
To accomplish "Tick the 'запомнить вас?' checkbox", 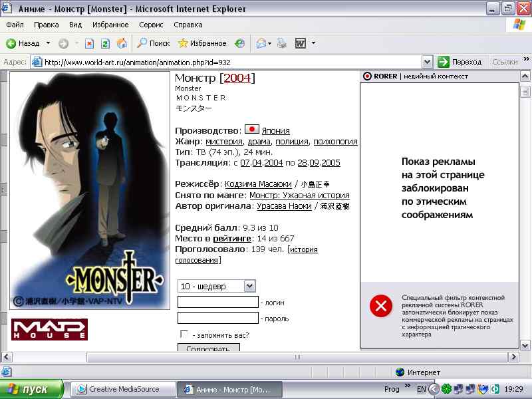I will [x=184, y=334].
